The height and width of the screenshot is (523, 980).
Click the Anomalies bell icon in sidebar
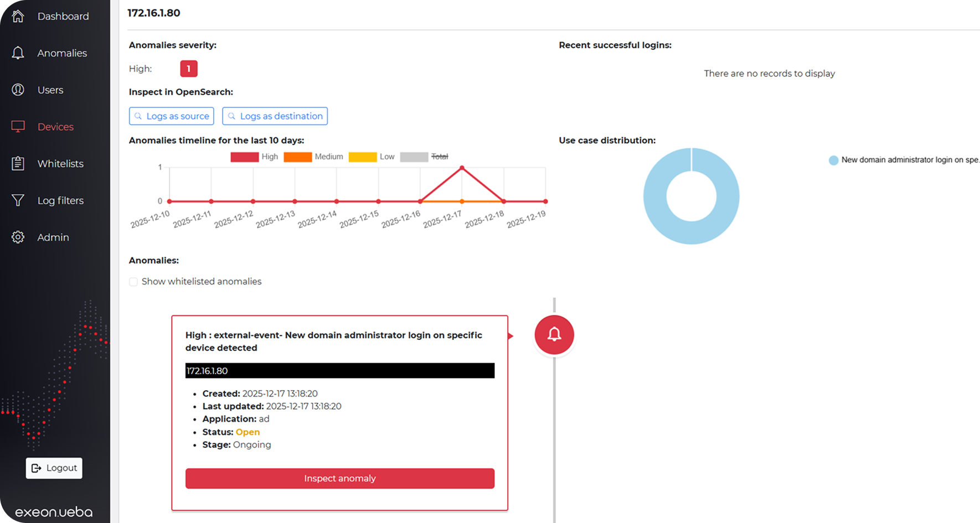click(x=18, y=53)
